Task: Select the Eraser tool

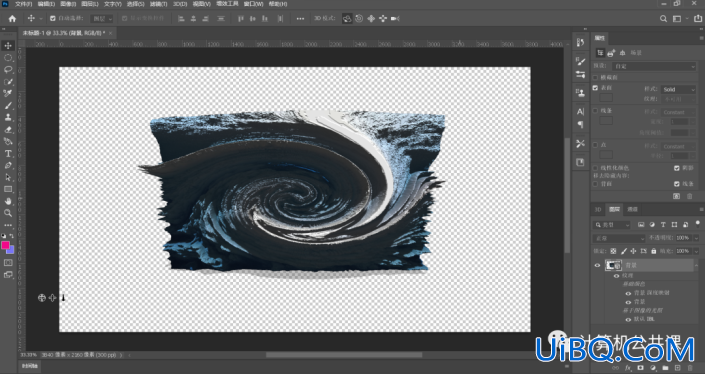Action: 8,129
